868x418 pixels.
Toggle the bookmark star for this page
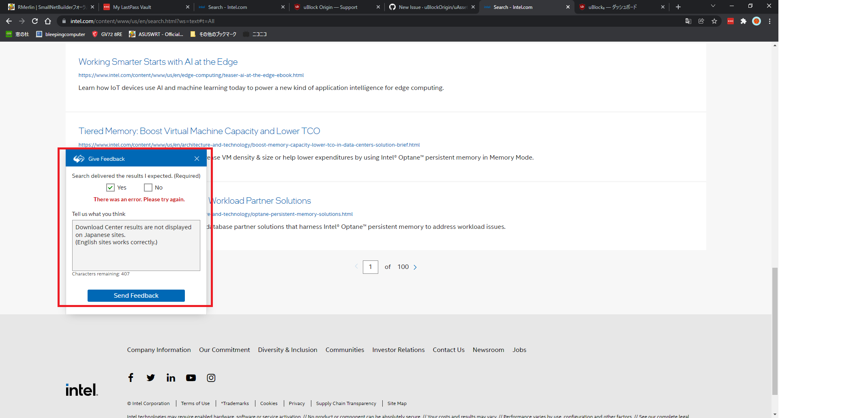coord(714,21)
